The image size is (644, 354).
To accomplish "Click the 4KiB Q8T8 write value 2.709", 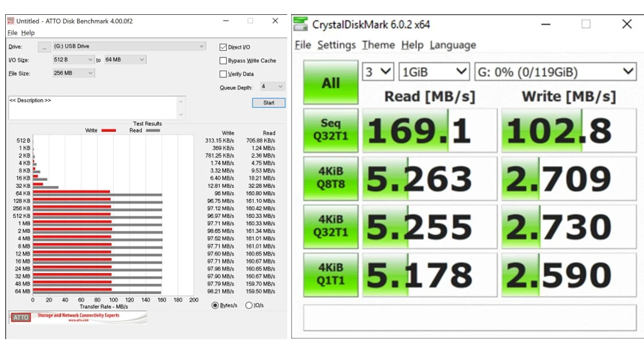I will click(569, 178).
